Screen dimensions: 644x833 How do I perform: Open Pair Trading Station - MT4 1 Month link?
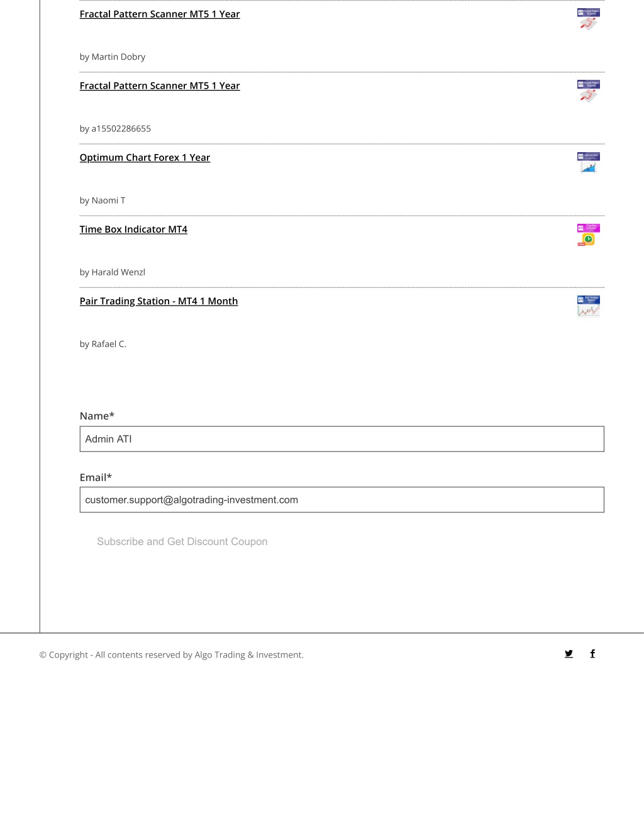pyautogui.click(x=158, y=301)
